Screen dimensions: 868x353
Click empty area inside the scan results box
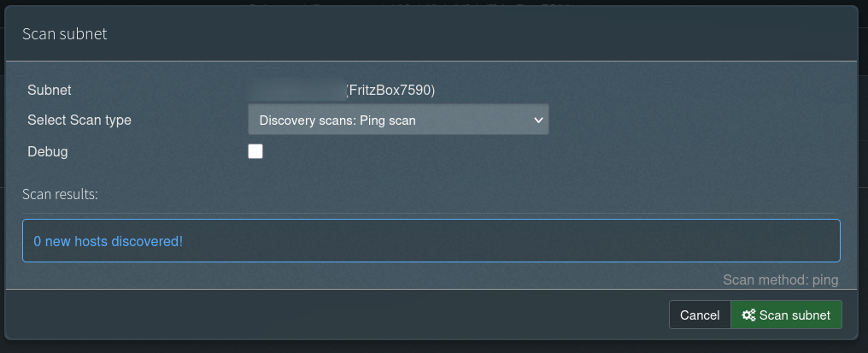[513, 241]
